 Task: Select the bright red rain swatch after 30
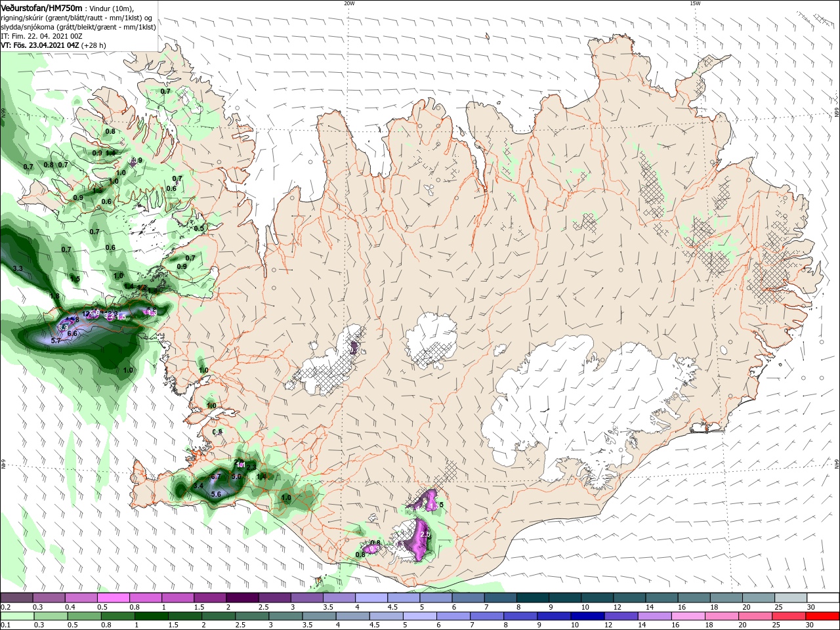pyautogui.click(x=822, y=616)
